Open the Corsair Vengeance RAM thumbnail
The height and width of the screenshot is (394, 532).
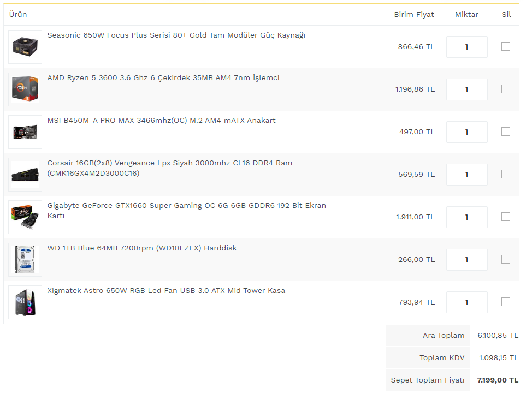pyautogui.click(x=25, y=175)
